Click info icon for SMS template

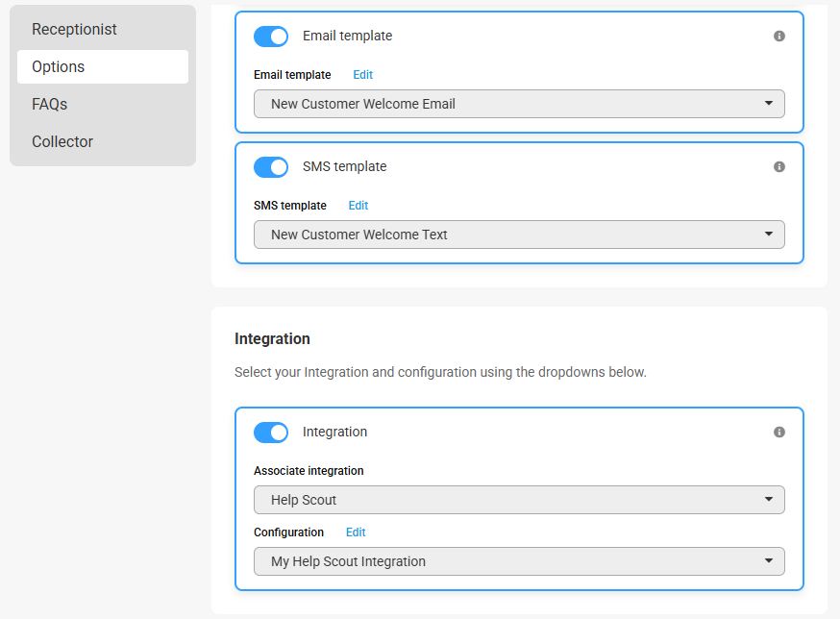click(x=778, y=166)
